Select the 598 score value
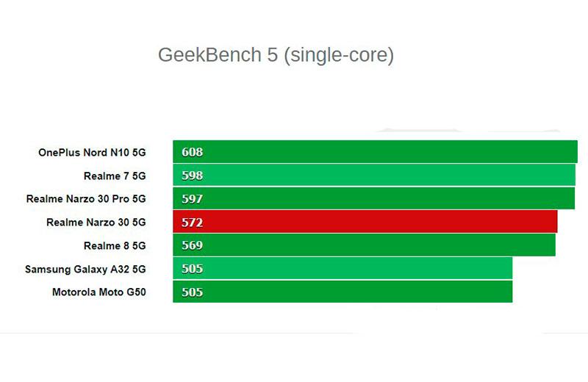 click(193, 176)
